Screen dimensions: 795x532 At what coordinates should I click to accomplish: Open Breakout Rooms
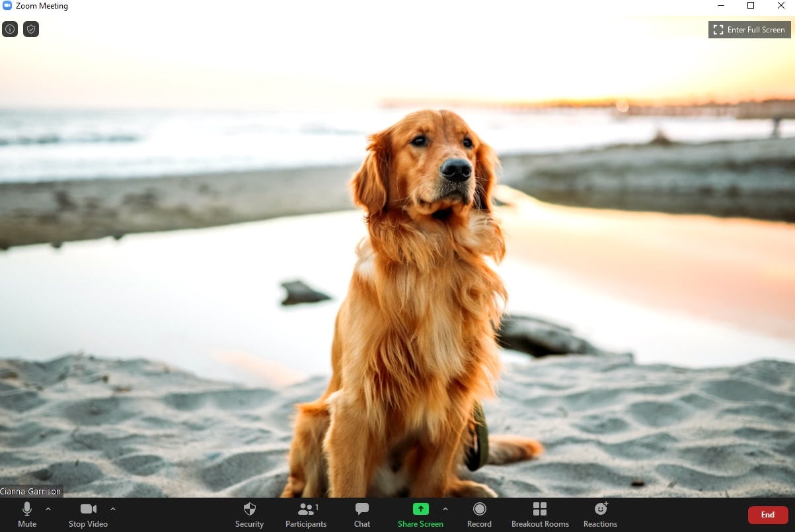pos(540,515)
